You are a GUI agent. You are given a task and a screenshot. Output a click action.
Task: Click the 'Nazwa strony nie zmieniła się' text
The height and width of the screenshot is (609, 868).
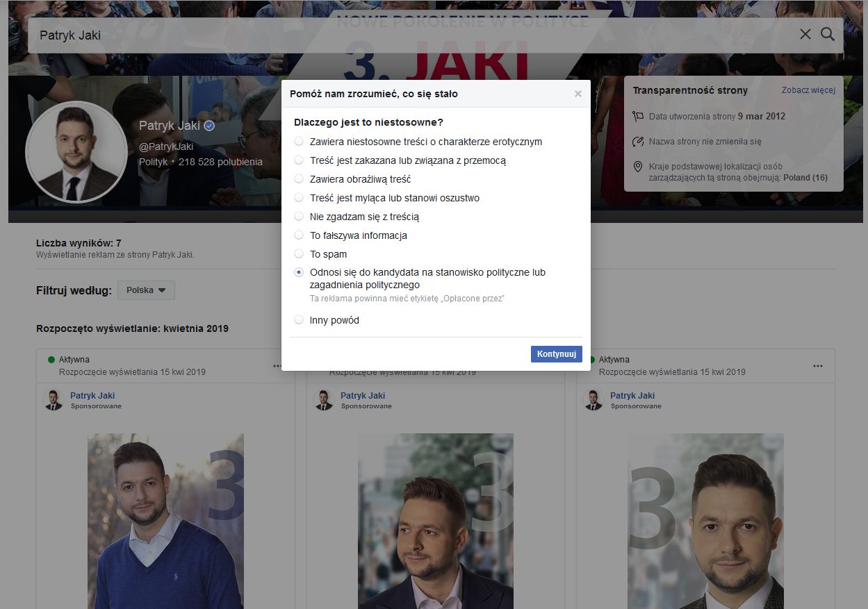click(x=705, y=142)
